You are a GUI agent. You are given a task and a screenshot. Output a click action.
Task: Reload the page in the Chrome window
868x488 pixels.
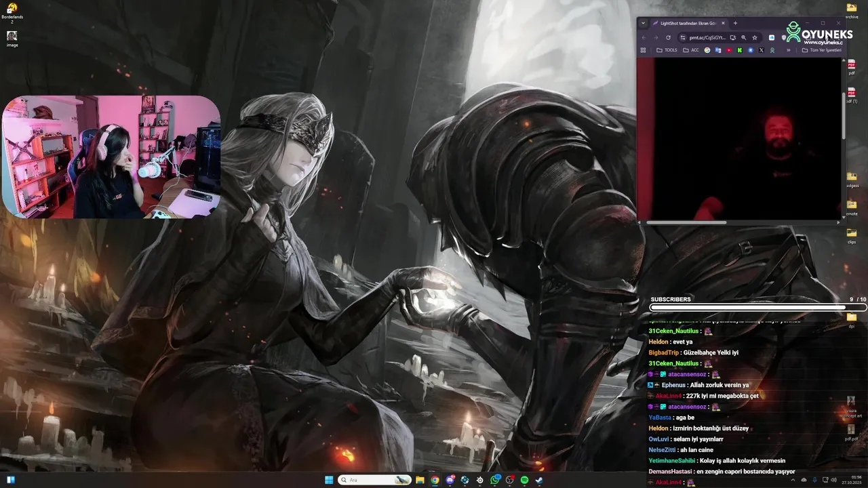(x=668, y=37)
